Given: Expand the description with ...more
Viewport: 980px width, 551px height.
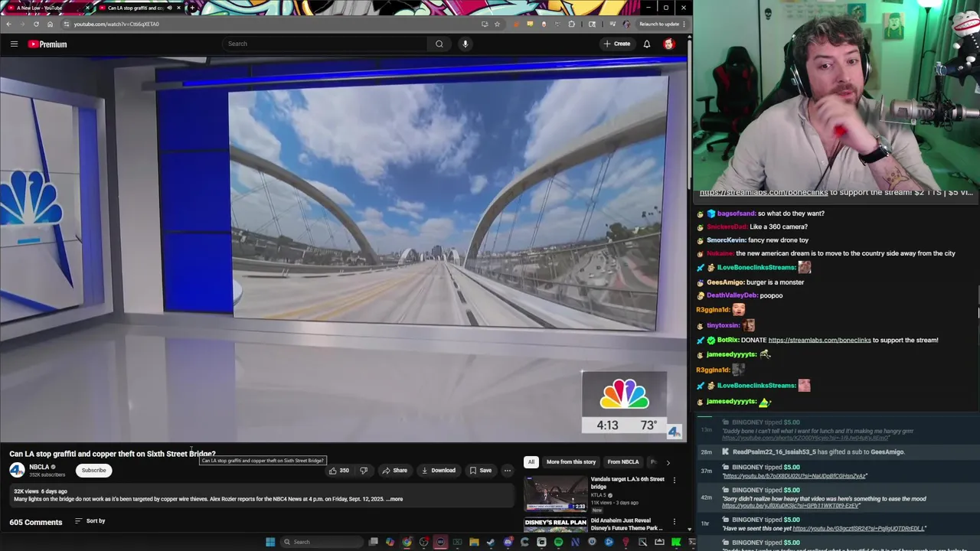Looking at the screenshot, I should pos(394,499).
